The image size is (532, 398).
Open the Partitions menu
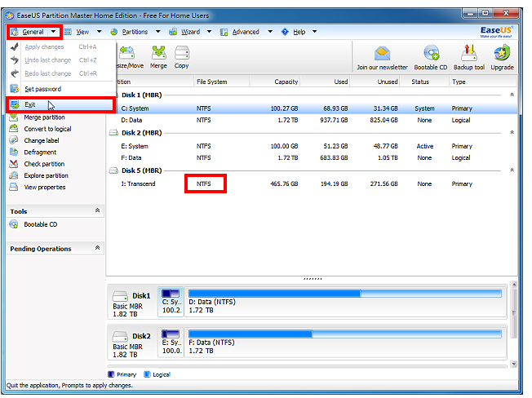(135, 32)
